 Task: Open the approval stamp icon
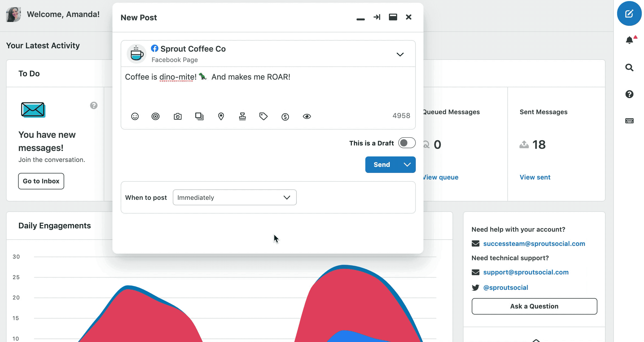(242, 116)
